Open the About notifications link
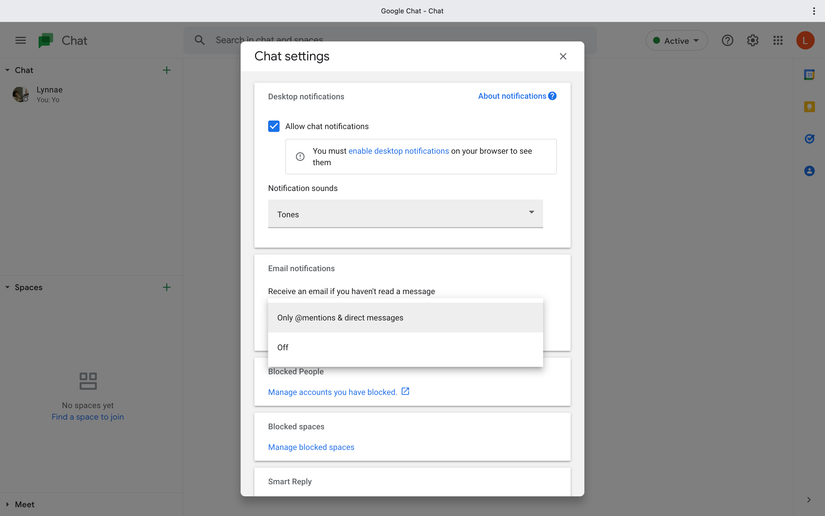 (x=512, y=96)
